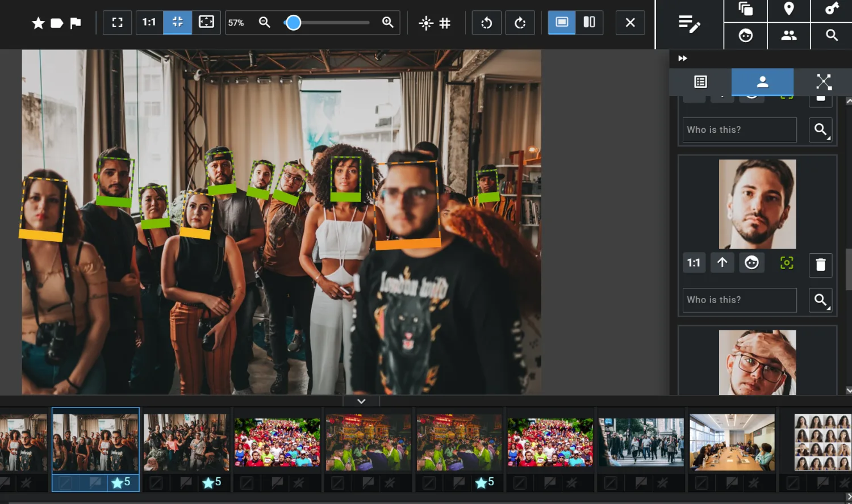
Task: Click the search magnifier in the top-right grid
Action: coord(832,36)
